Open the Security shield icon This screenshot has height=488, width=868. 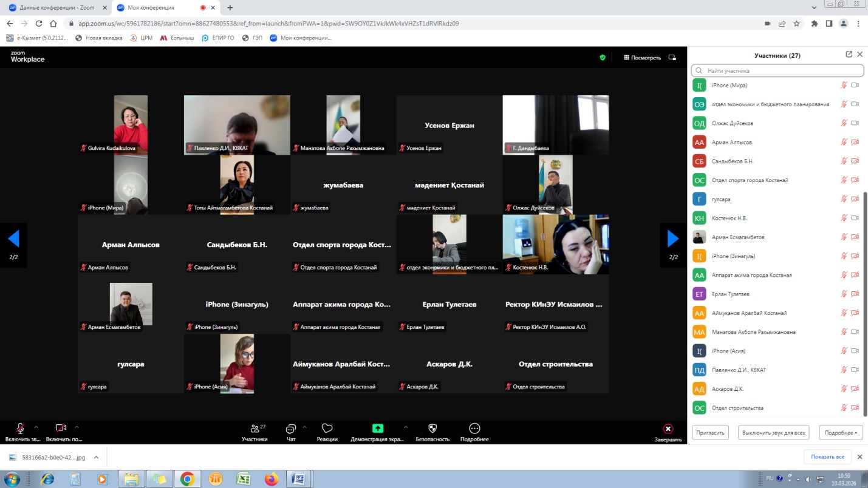(x=432, y=429)
